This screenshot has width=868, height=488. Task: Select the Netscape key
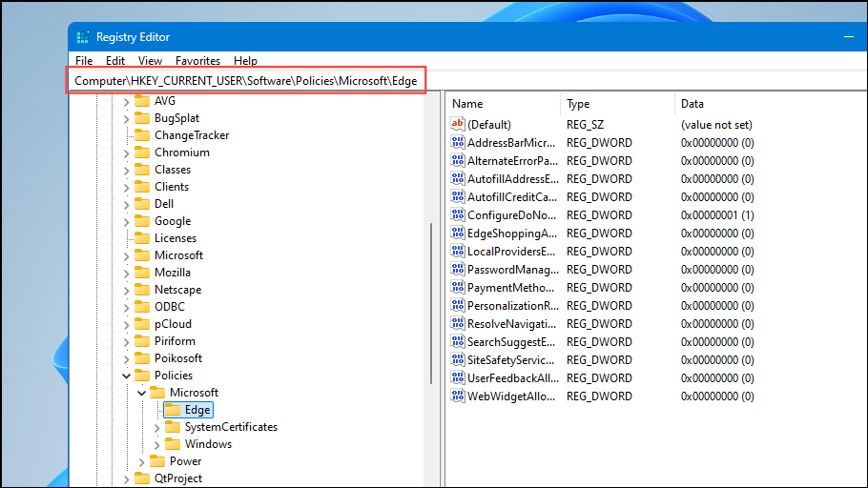coord(177,290)
